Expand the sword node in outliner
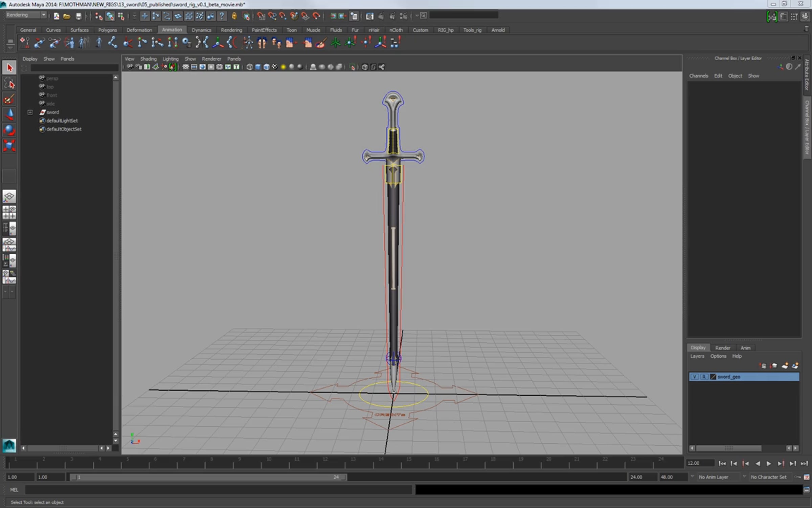The height and width of the screenshot is (508, 812). (x=30, y=112)
